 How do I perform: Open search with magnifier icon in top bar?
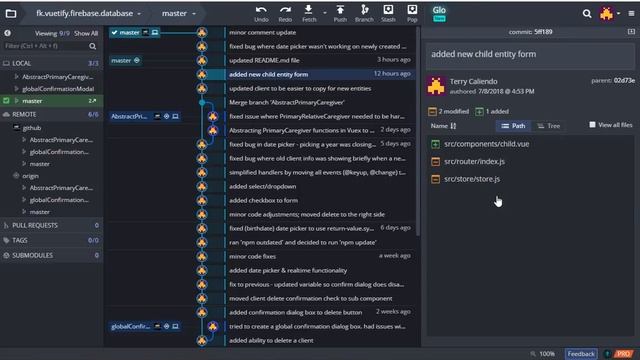[x=587, y=14]
